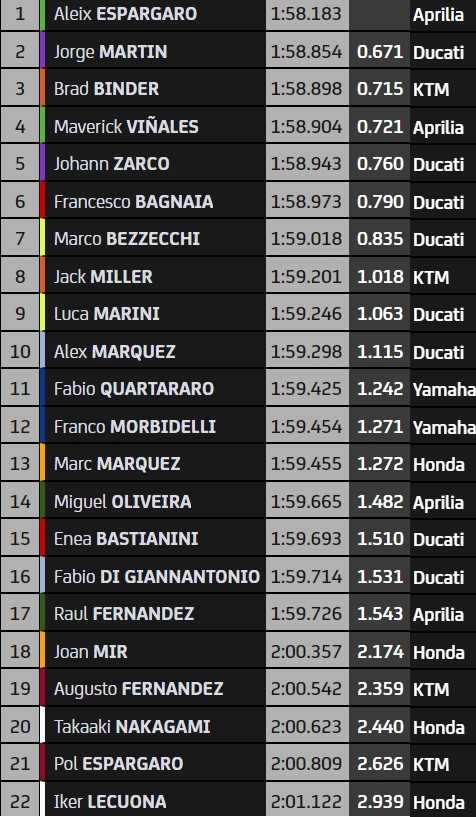The image size is (476, 817).
Task: Click KTM label beside Jack MILLER
Action: pyautogui.click(x=431, y=277)
